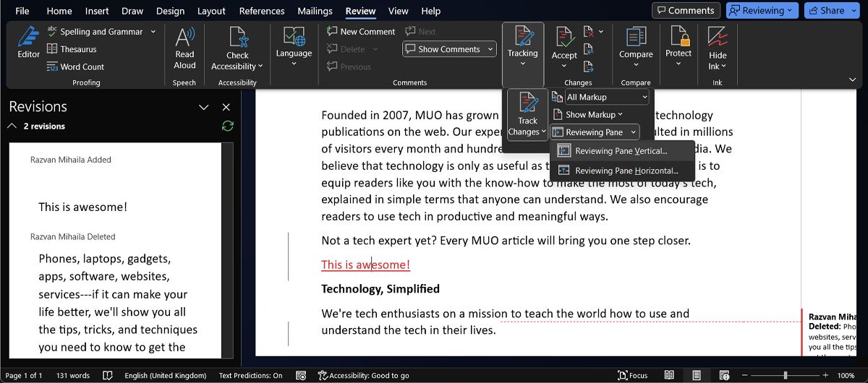Expand the All Markup dropdown
Screen dimensions: 868x383
600,97
